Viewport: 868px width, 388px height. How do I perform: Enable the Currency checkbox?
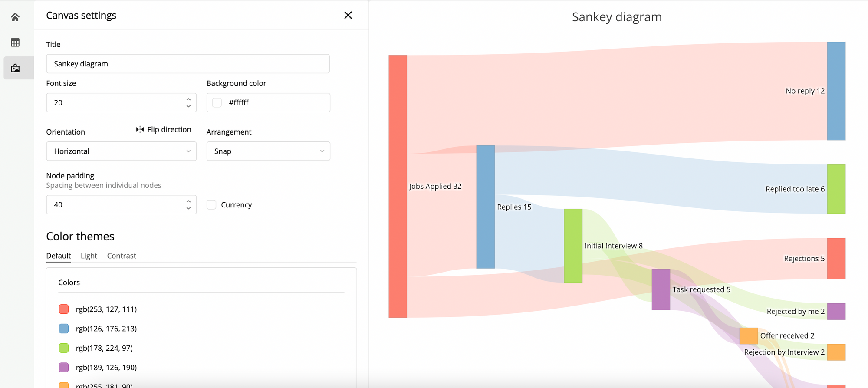pos(211,205)
